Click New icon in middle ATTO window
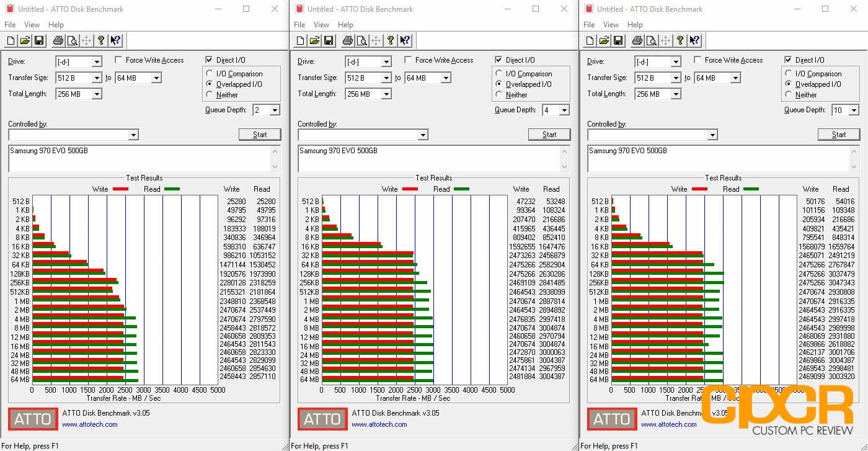868x451 pixels. pyautogui.click(x=301, y=41)
